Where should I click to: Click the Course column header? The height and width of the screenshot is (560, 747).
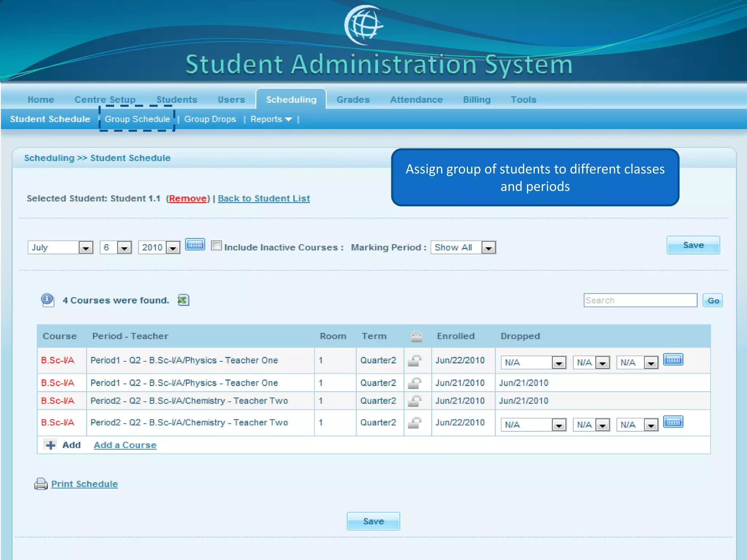coord(59,336)
